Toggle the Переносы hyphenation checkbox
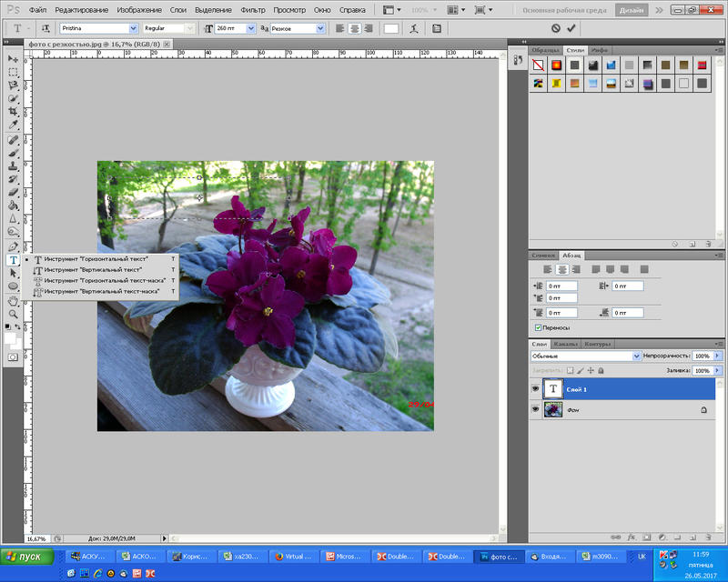The width and height of the screenshot is (728, 582). point(539,327)
